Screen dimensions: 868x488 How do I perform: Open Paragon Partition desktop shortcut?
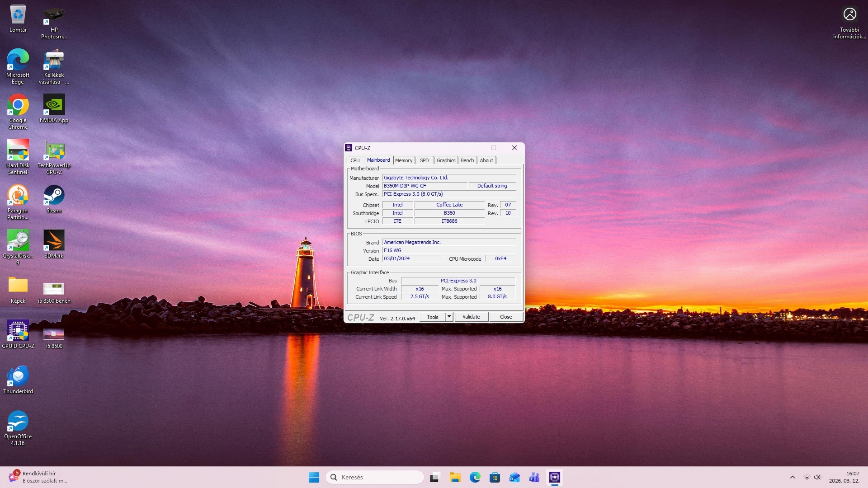click(x=18, y=195)
